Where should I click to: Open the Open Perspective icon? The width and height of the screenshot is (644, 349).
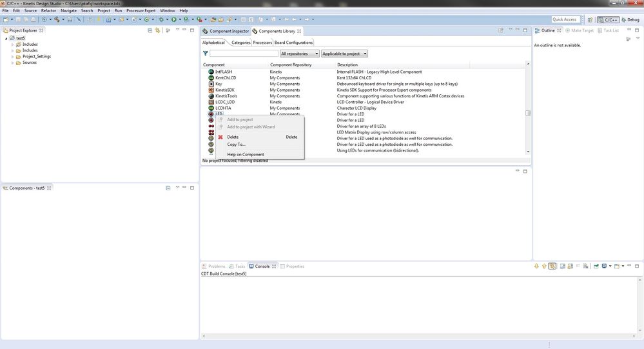(x=590, y=20)
